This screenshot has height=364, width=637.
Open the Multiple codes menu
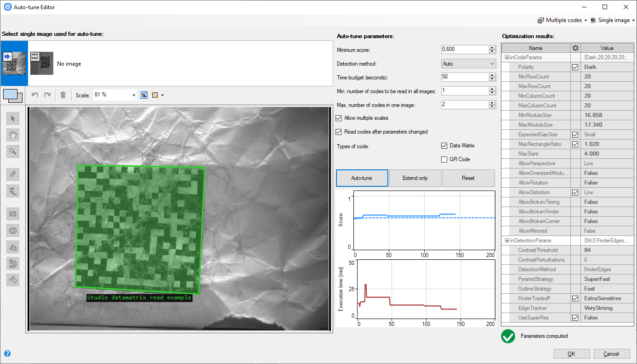[562, 20]
